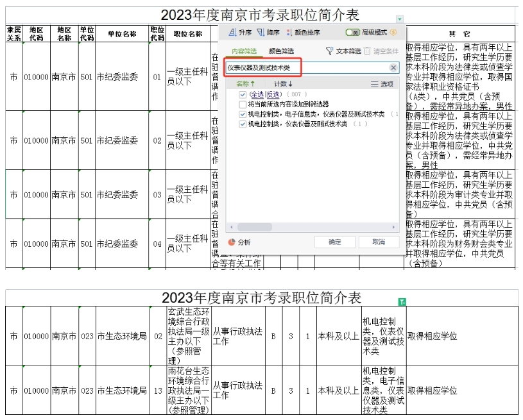Image resolution: width=523 pixels, height=420 pixels.
Task: Uncheck 机电控制类，电子信息类 filter item
Action: pos(243,114)
